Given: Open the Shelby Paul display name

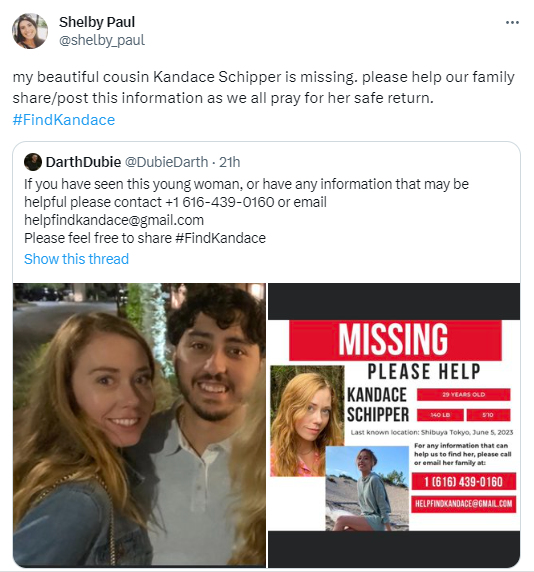Looking at the screenshot, I should click(97, 22).
